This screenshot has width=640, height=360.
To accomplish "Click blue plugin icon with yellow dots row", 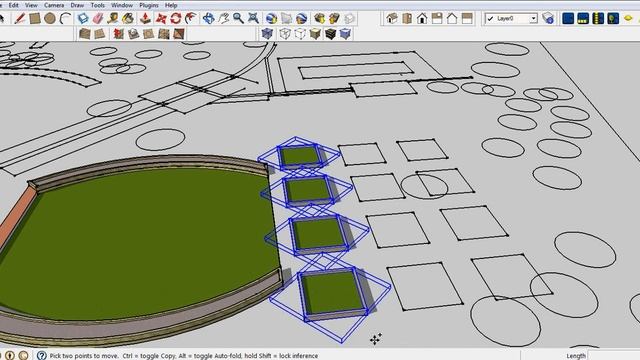I will [583, 18].
